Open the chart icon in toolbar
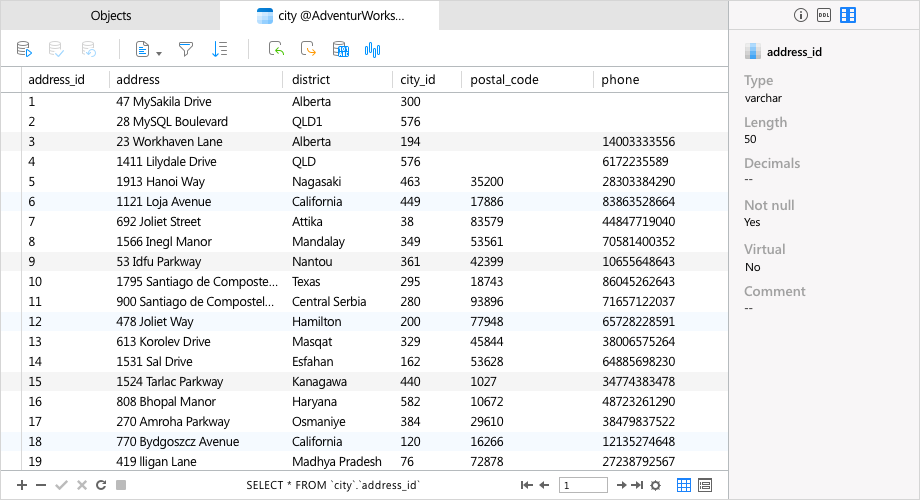Image resolution: width=920 pixels, height=500 pixels. tap(372, 50)
